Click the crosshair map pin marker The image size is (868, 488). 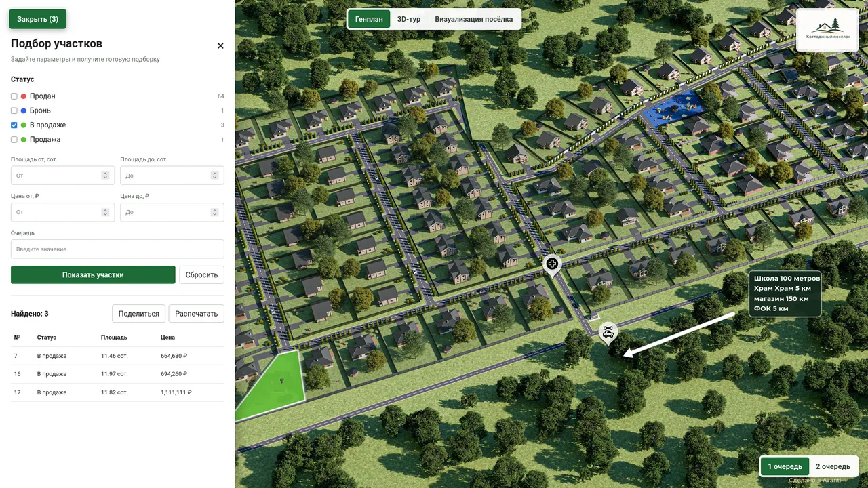[553, 264]
